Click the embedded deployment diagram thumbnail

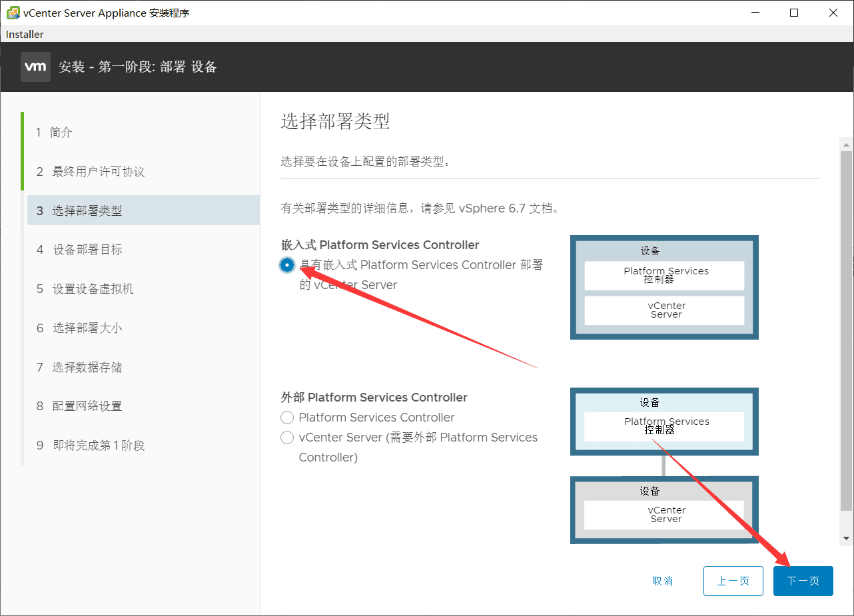(x=664, y=287)
